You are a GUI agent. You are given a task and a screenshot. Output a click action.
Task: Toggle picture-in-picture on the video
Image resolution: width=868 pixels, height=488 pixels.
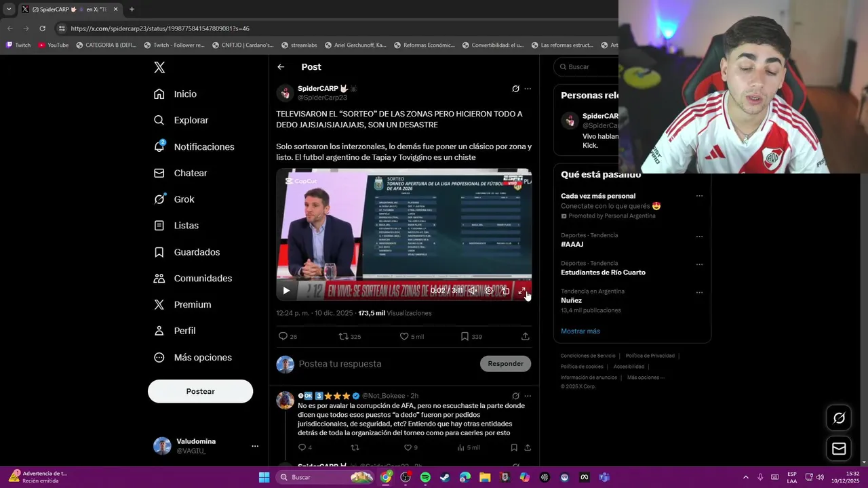(505, 291)
